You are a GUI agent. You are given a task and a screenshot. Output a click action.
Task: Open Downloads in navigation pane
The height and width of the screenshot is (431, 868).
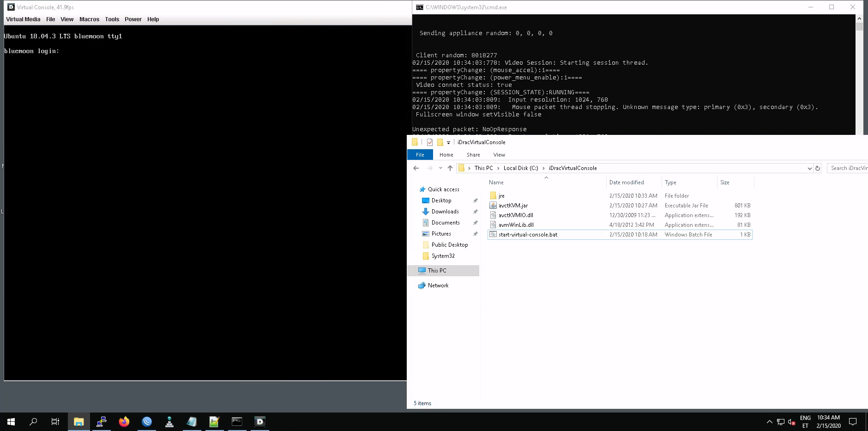[445, 212]
